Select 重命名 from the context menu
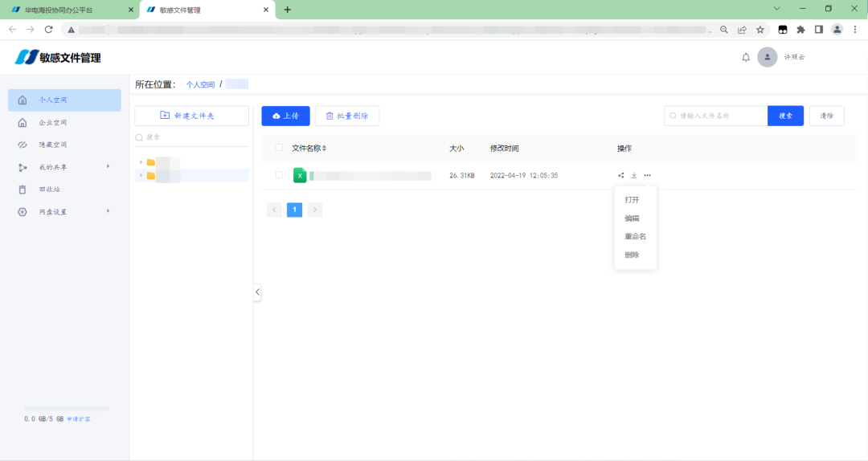This screenshot has width=868, height=461. 635,237
